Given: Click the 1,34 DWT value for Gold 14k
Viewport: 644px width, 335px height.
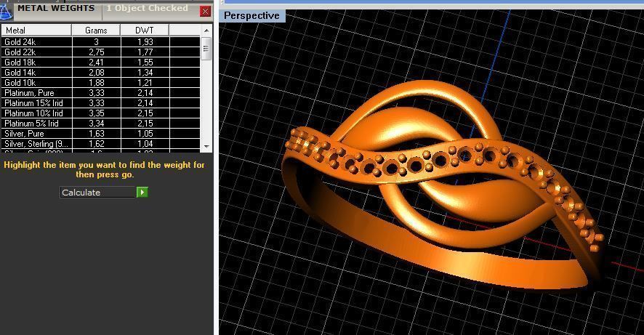Looking at the screenshot, I should click(145, 72).
